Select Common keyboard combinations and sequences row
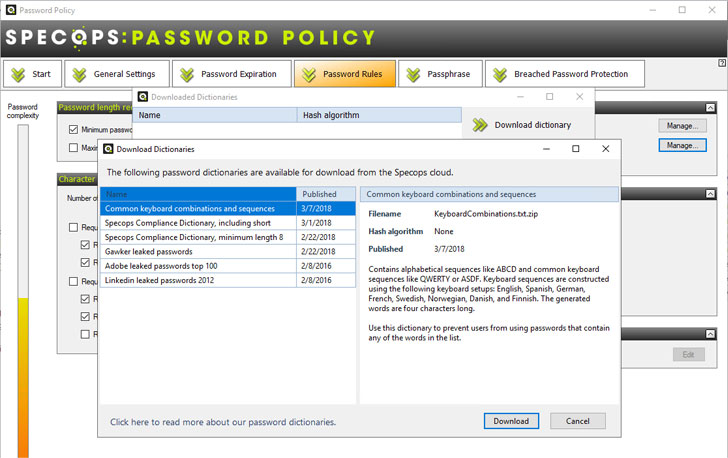This screenshot has width=728, height=458. 228,209
